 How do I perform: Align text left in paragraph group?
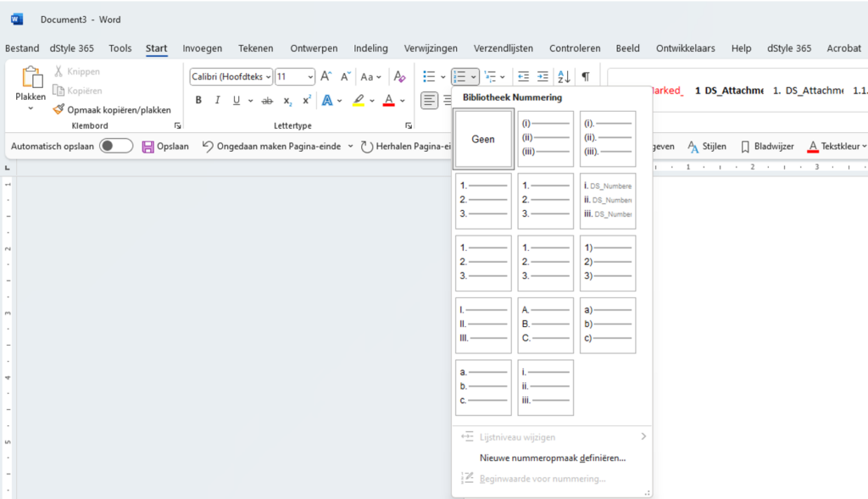click(x=429, y=100)
